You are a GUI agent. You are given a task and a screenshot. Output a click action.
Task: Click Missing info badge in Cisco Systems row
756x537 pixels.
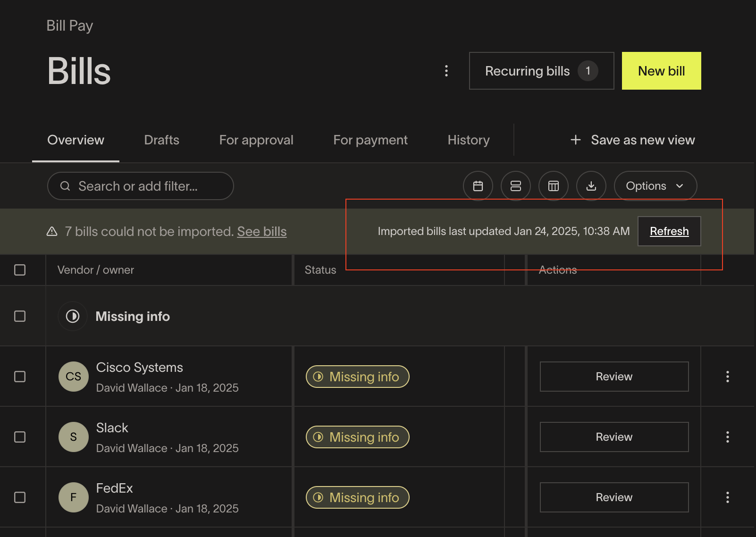358,377
